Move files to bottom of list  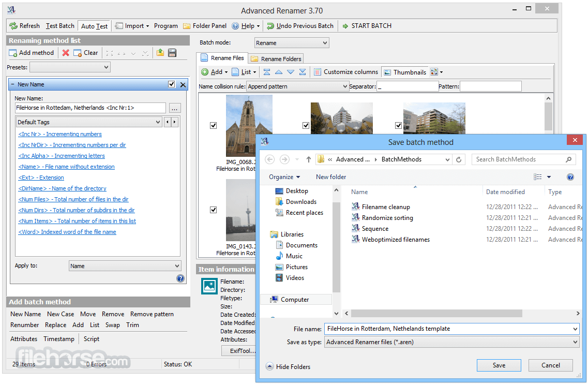(x=303, y=72)
